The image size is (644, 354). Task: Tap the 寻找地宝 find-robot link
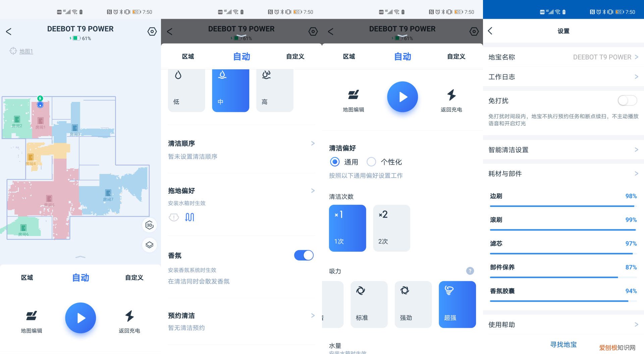pyautogui.click(x=563, y=344)
